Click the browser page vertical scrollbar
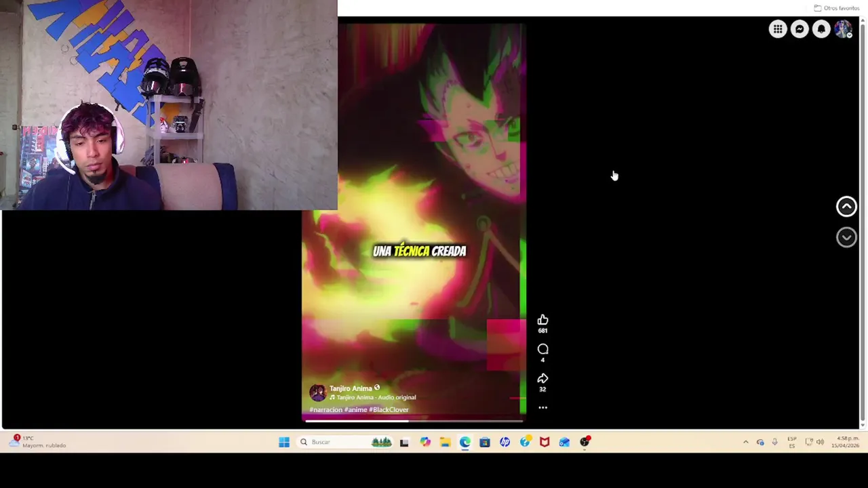Image resolution: width=868 pixels, height=488 pixels. click(x=863, y=224)
